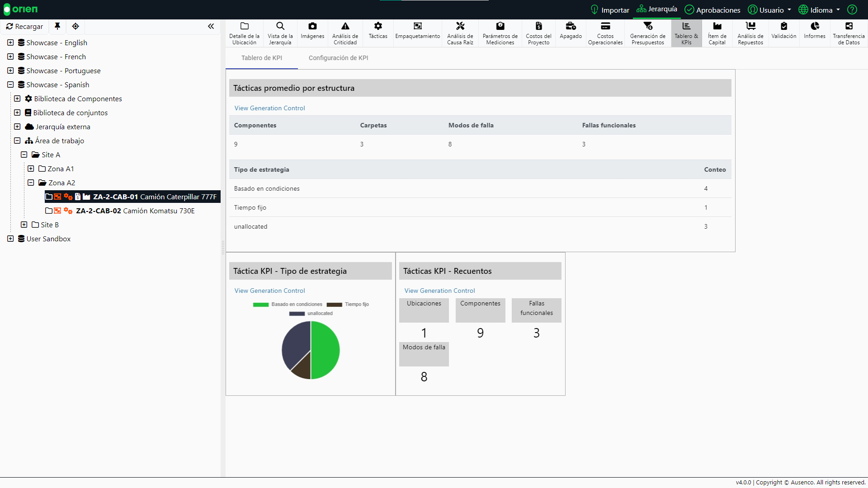The height and width of the screenshot is (488, 868).
Task: Open View Generation Control under Tipo de estrategia
Action: click(269, 291)
